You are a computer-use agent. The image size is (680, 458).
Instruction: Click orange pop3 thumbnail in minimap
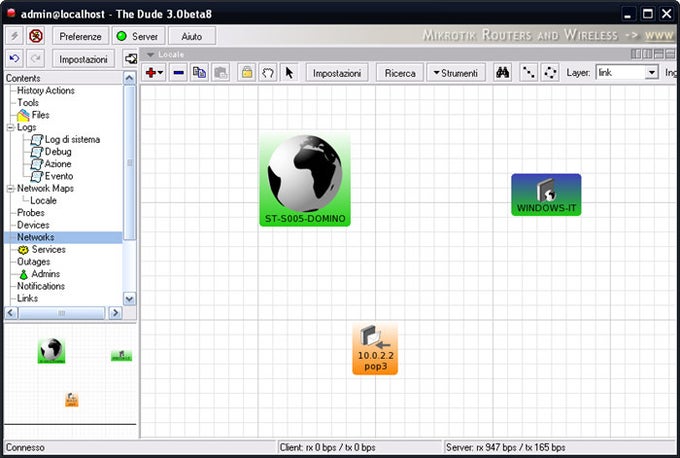pos(72,399)
